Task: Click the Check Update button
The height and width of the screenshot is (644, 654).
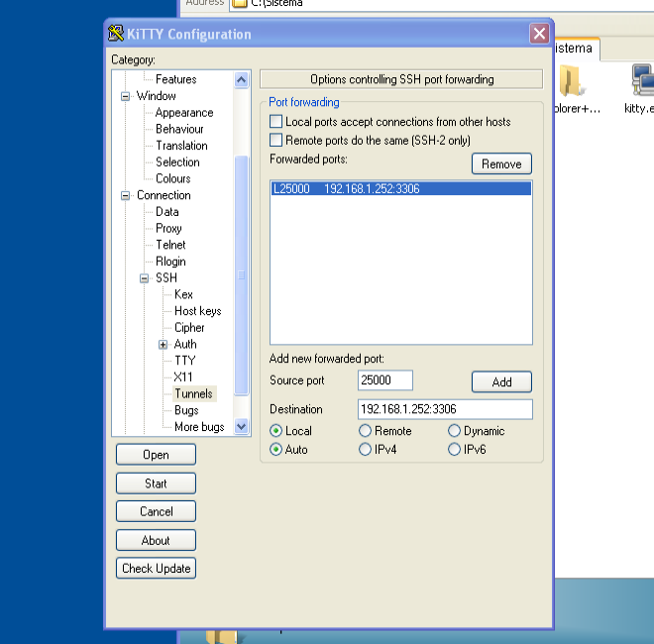Action: click(156, 568)
